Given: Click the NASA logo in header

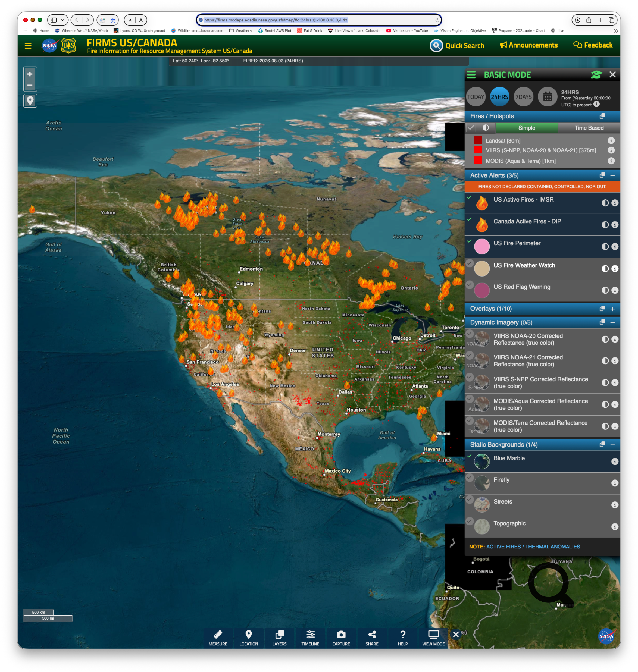Looking at the screenshot, I should click(x=50, y=46).
